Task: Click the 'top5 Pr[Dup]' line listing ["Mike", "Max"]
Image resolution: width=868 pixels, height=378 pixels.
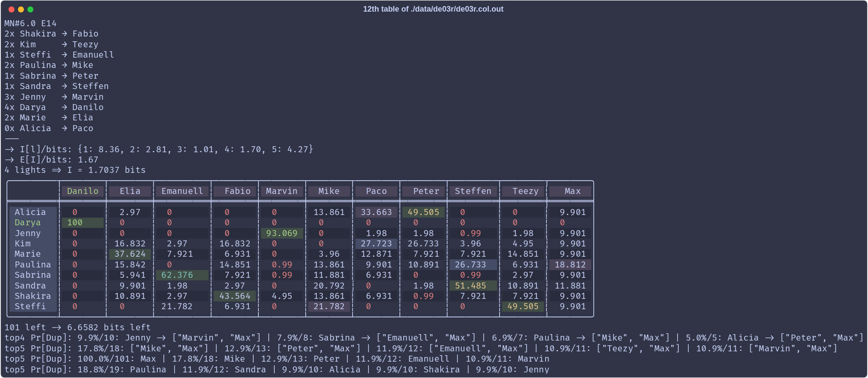Action: (x=421, y=349)
